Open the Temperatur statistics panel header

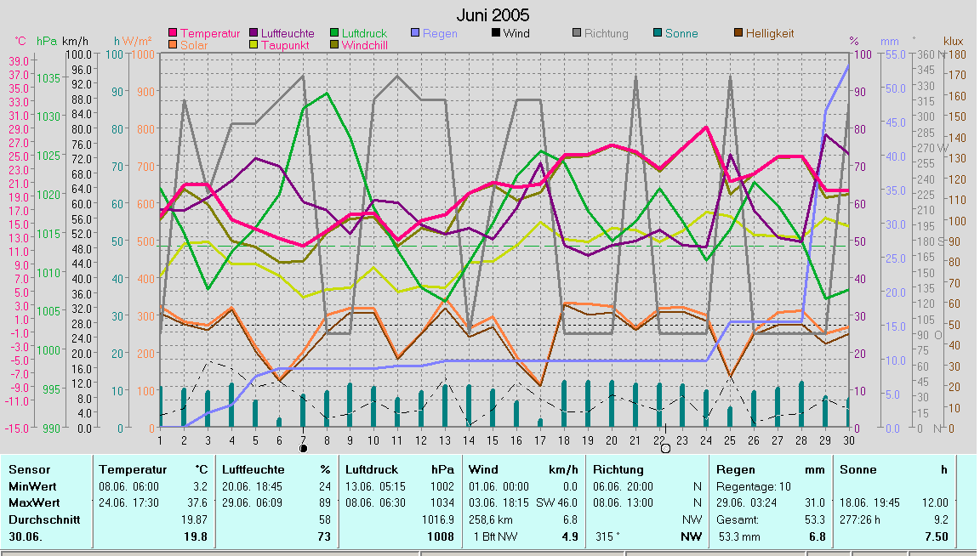coord(128,469)
